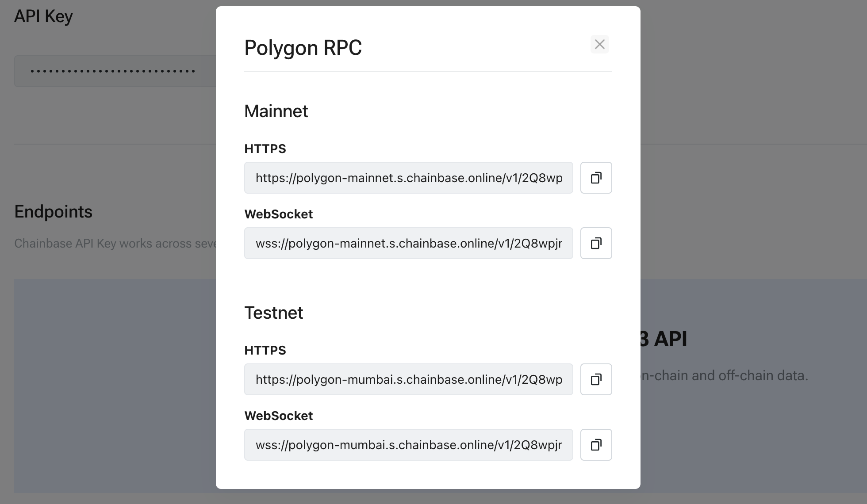Click the copy icon beside the polygon-mumbai wss URL
The image size is (867, 504).
coord(596,445)
